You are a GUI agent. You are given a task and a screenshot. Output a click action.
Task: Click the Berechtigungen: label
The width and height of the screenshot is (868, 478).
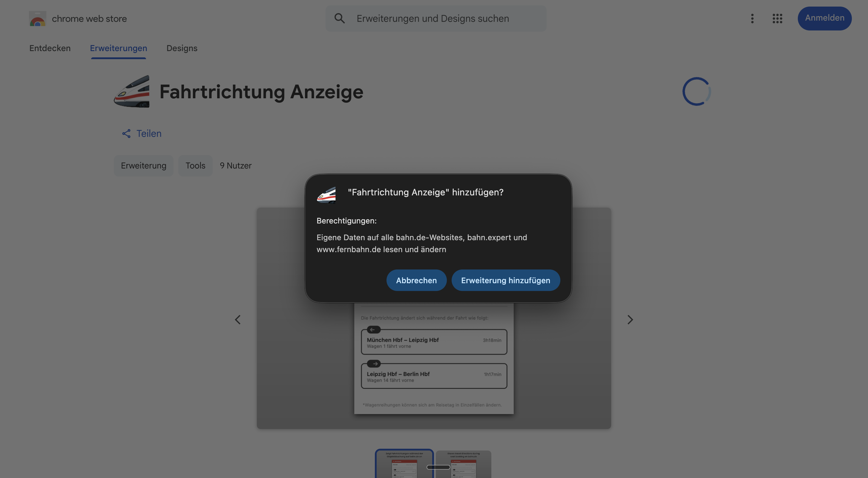click(346, 221)
